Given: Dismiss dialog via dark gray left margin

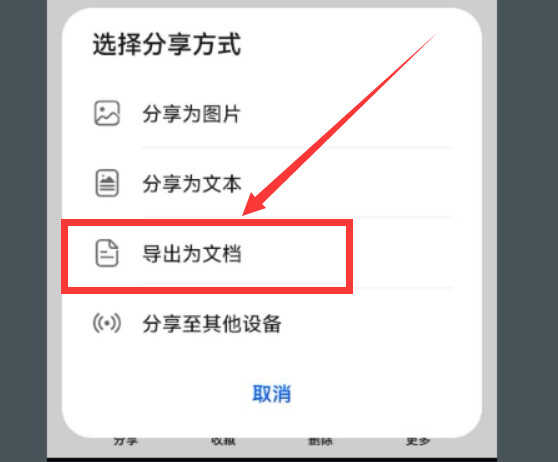Looking at the screenshot, I should click(x=23, y=231).
